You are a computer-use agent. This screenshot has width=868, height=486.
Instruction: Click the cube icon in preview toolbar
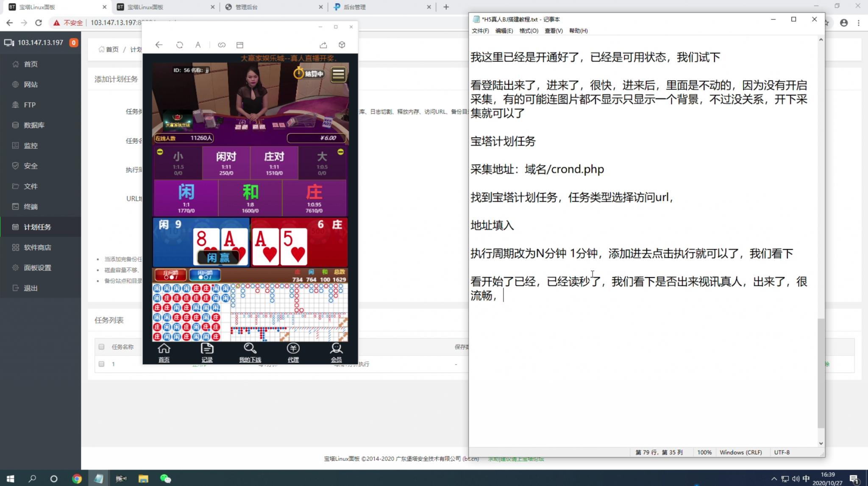pyautogui.click(x=342, y=45)
